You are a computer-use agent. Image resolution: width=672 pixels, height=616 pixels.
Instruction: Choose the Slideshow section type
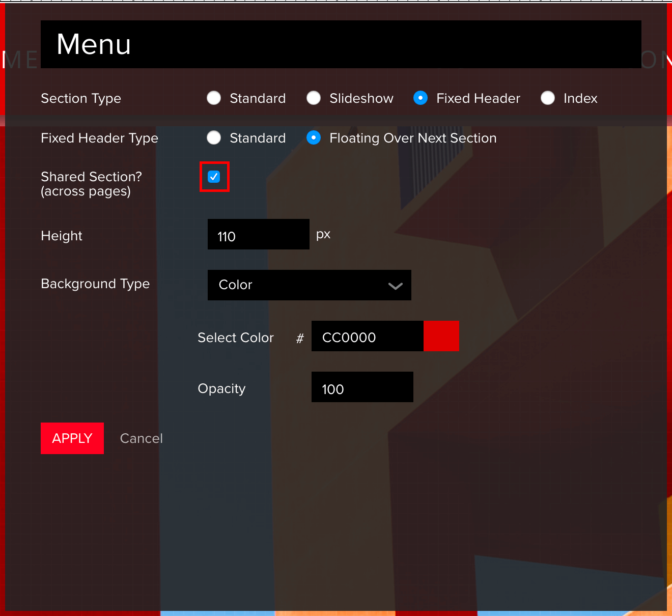(x=314, y=98)
